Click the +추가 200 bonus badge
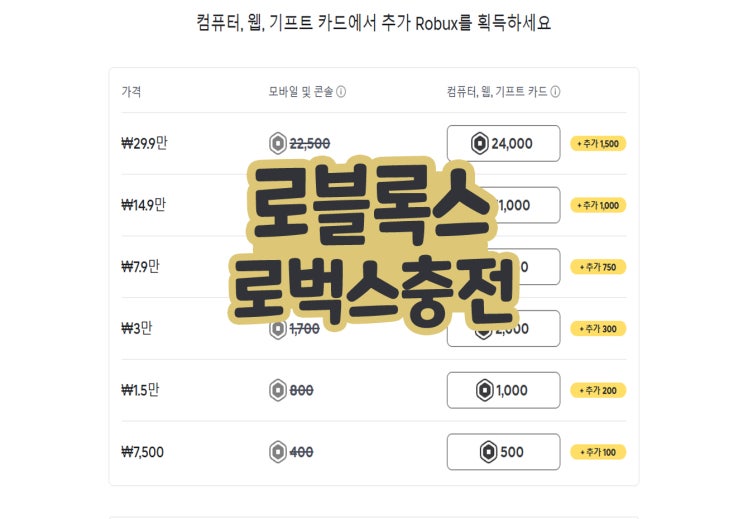The width and height of the screenshot is (743, 519). pos(598,390)
